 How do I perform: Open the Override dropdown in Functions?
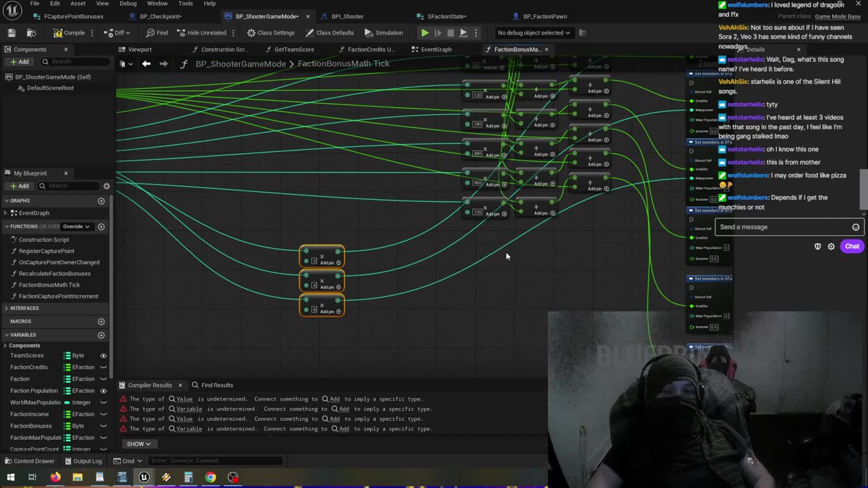click(76, 226)
